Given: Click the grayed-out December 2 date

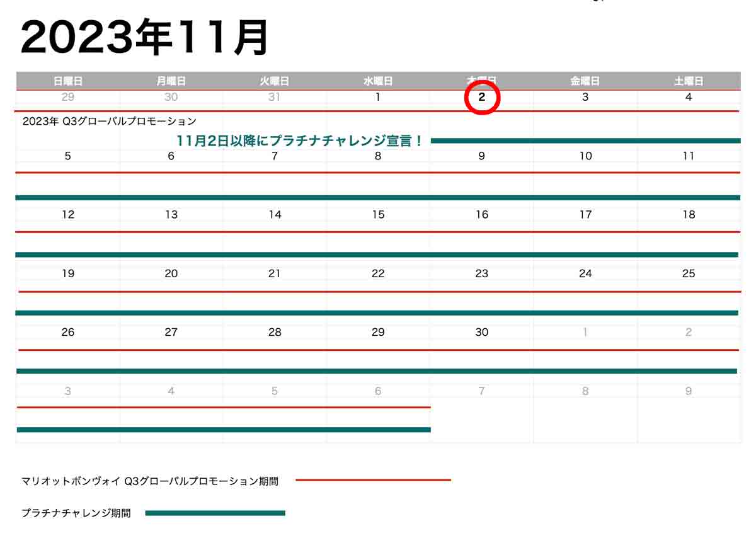Looking at the screenshot, I should tap(689, 332).
